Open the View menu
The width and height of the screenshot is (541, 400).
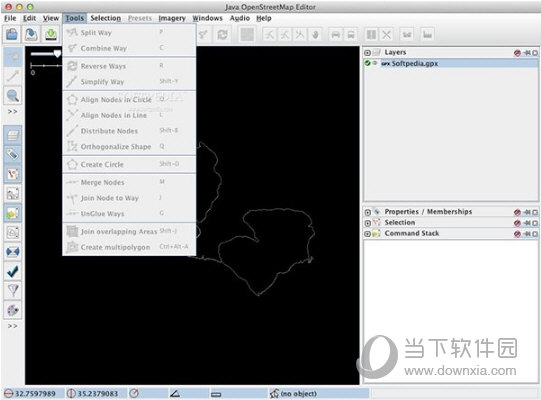51,18
